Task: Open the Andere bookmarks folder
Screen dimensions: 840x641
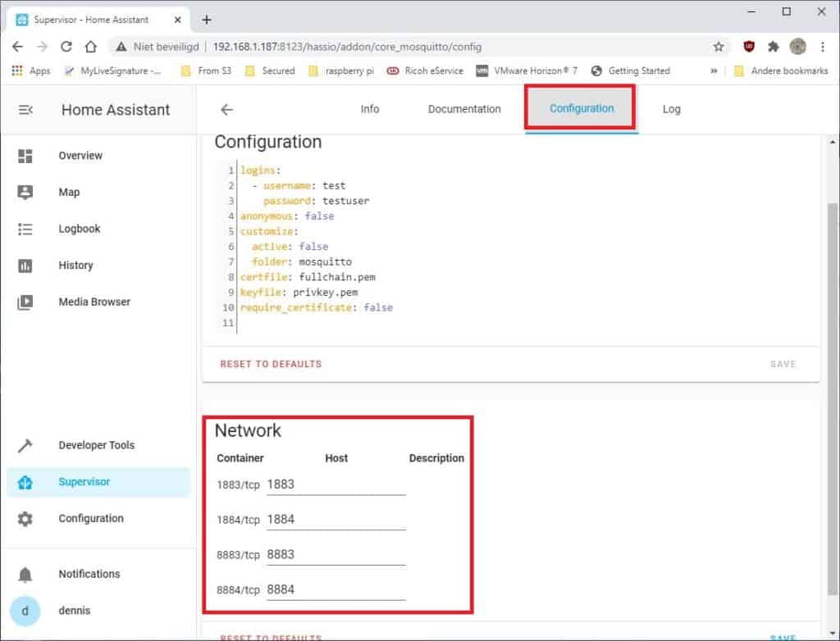Action: [x=781, y=70]
